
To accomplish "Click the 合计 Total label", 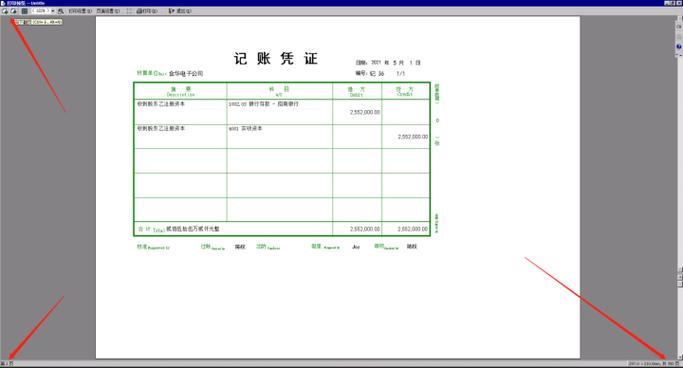I will (151, 230).
